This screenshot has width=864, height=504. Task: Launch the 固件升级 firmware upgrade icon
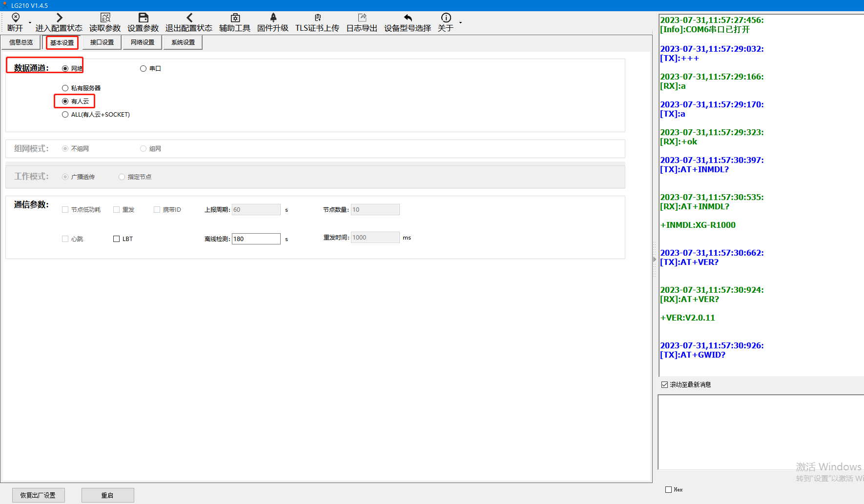(273, 18)
